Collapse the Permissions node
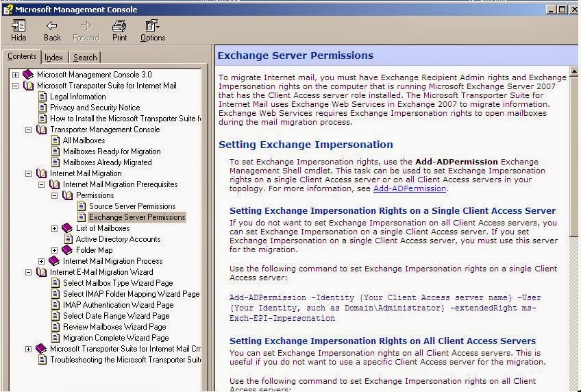Screen dimensions: 581x392 pos(55,195)
